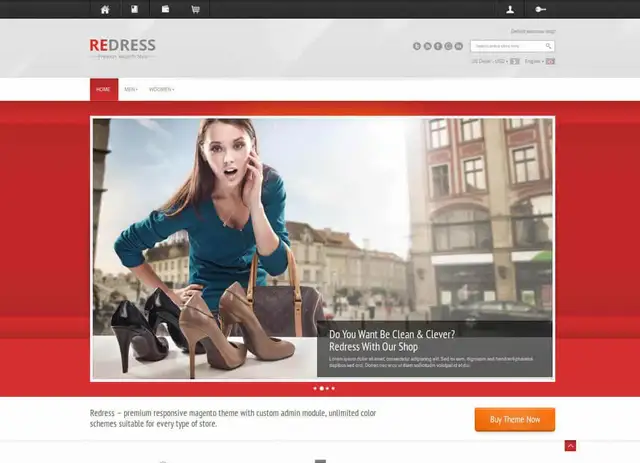640x463 pixels.
Task: Click the REDRESS logo
Action: (x=122, y=49)
